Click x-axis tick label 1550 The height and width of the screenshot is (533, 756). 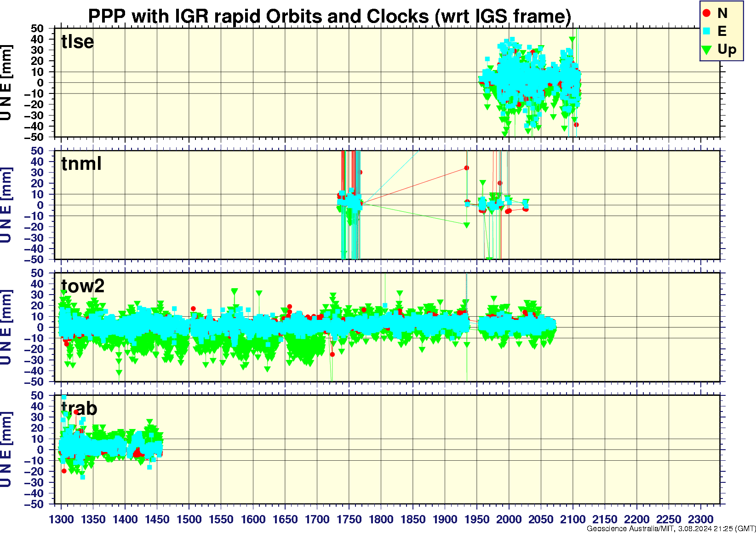point(221,519)
